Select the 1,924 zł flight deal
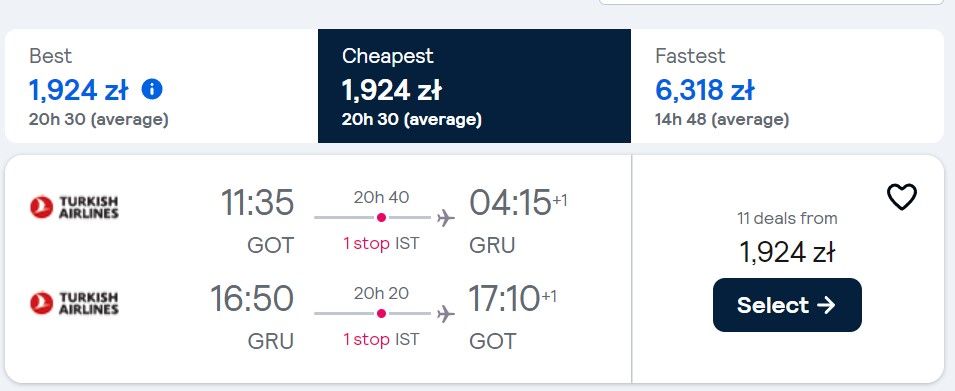 (x=787, y=305)
